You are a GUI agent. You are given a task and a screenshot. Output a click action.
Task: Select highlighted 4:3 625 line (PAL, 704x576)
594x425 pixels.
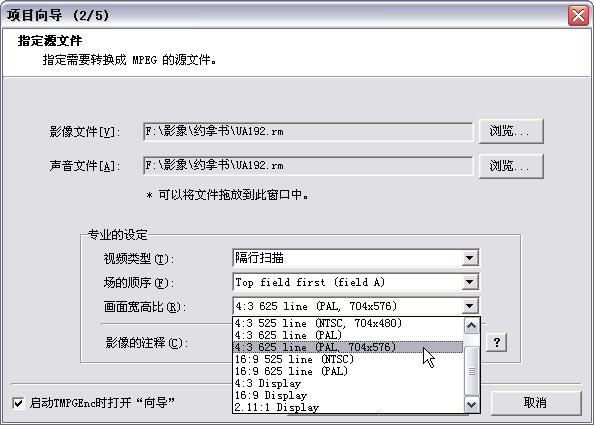(348, 347)
